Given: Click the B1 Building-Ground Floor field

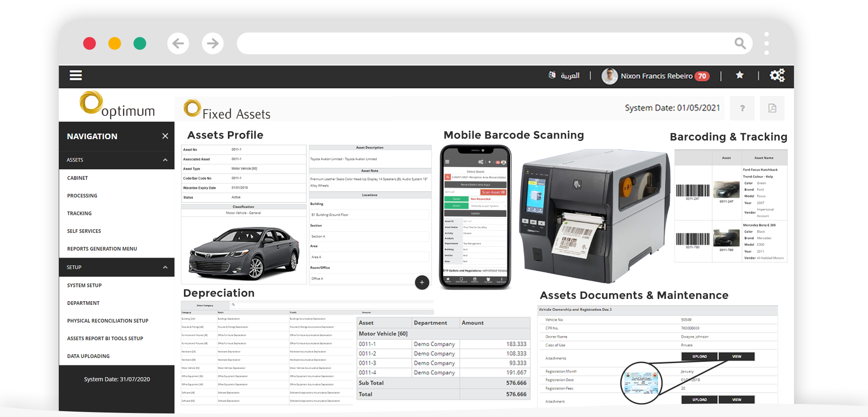Looking at the screenshot, I should coord(369,215).
